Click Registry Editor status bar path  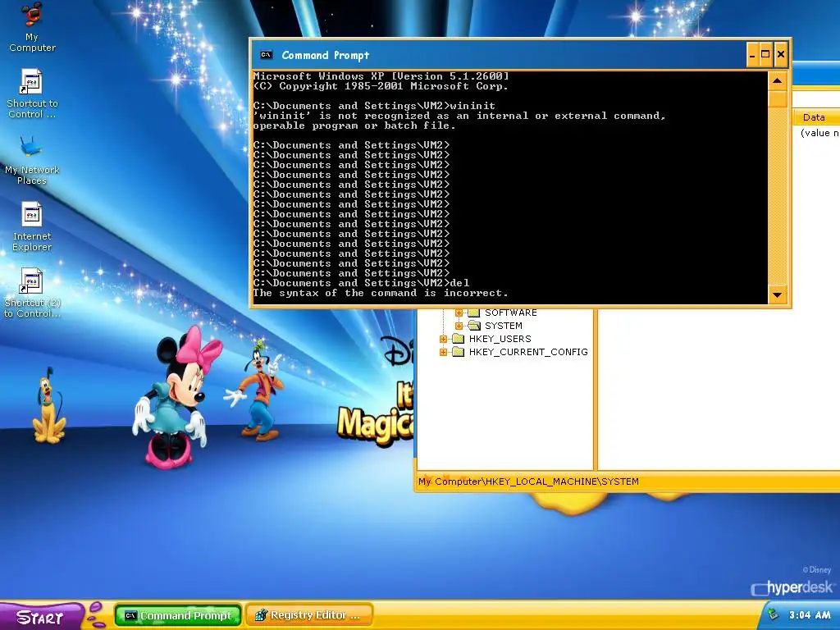[529, 481]
